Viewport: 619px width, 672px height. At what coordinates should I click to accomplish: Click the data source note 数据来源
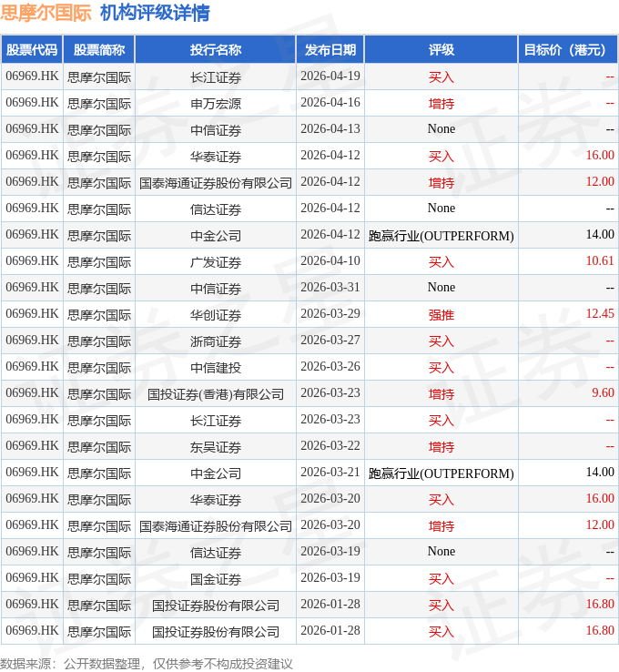click(146, 664)
